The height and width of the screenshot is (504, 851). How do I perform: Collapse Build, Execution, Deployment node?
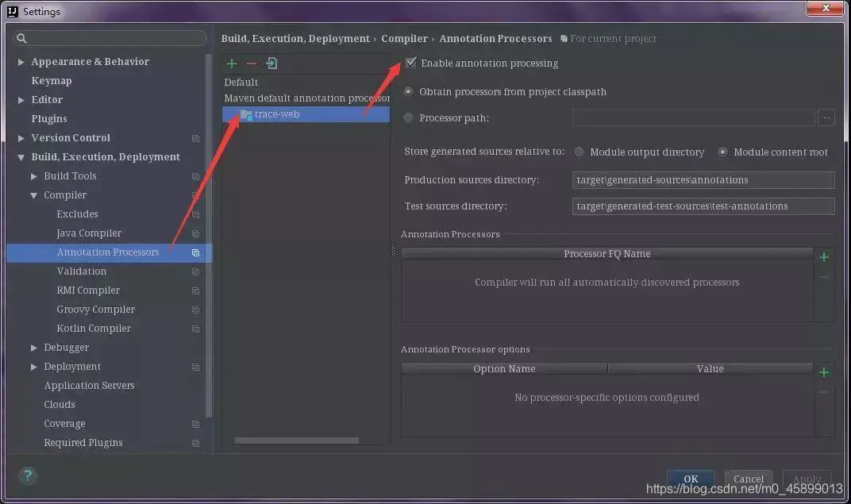pos(21,157)
